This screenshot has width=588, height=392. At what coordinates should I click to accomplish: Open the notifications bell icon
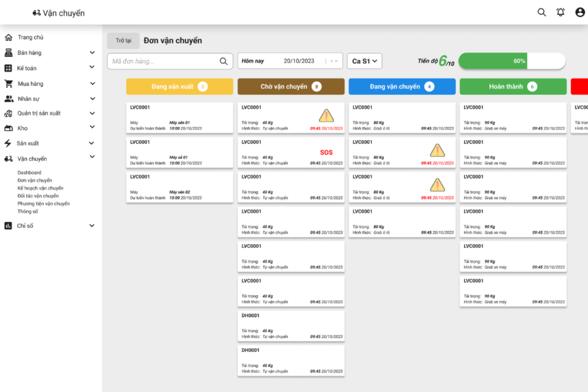560,12
